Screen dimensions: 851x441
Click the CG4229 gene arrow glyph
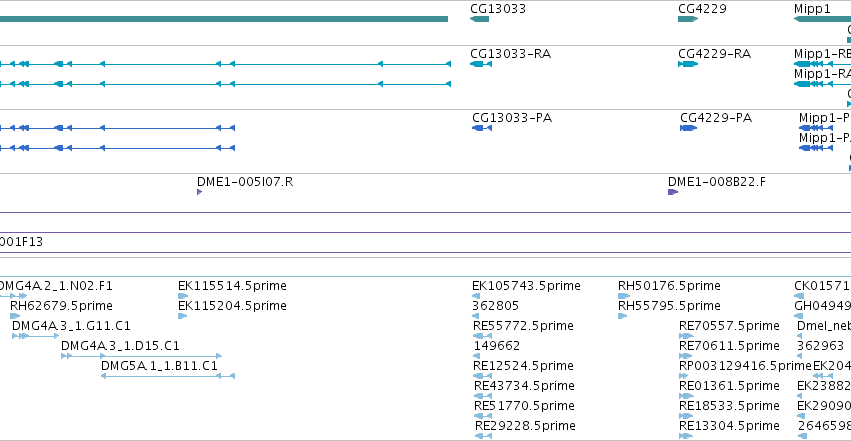coord(688,20)
